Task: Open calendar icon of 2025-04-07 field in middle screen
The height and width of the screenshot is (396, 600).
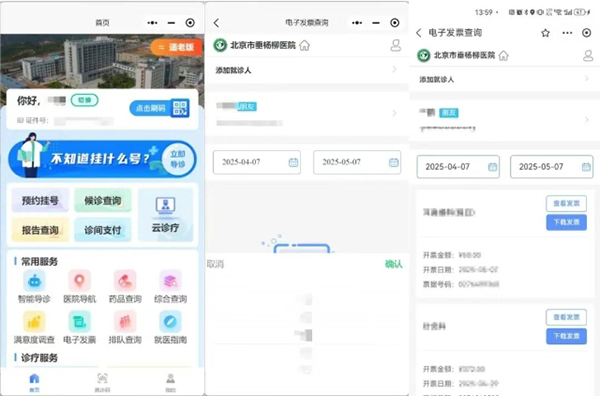Action: [x=293, y=163]
